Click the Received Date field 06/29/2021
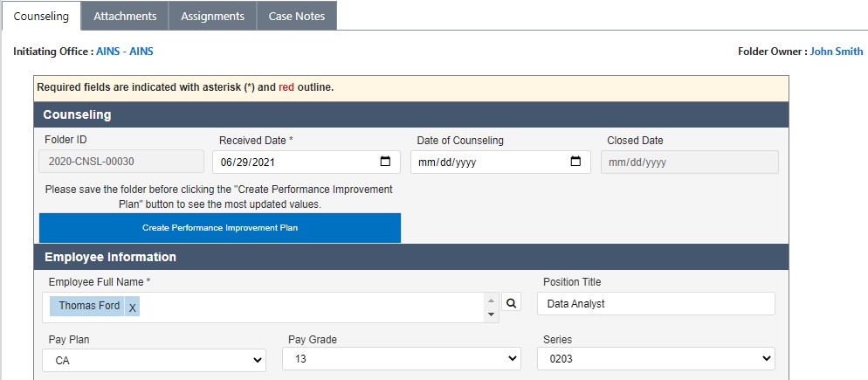This screenshot has height=380, width=868. coord(307,162)
